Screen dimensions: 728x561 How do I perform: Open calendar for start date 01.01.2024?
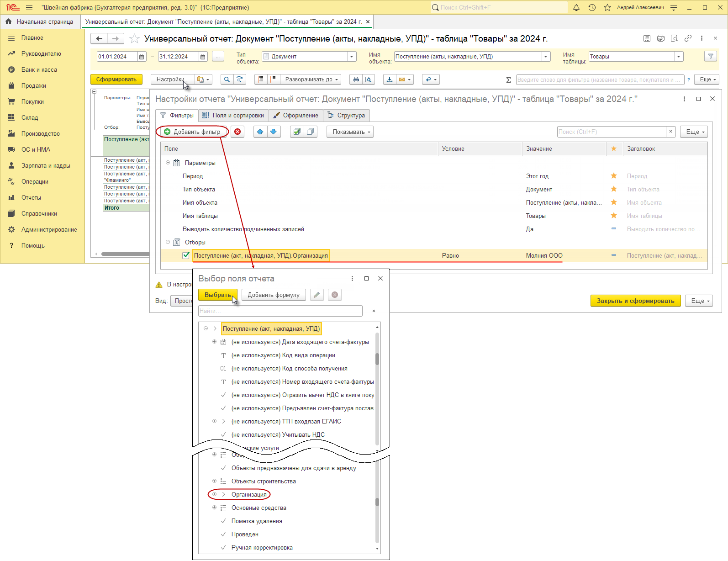click(x=142, y=57)
